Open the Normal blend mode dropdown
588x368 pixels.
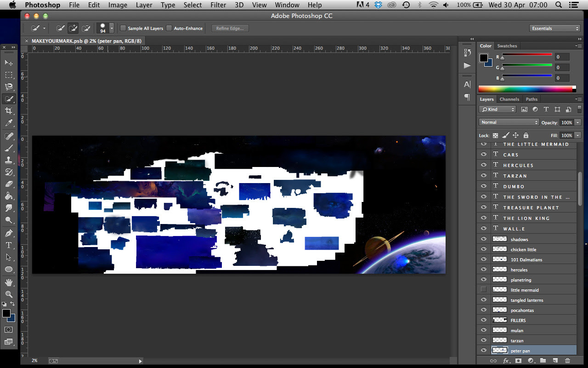tap(509, 122)
